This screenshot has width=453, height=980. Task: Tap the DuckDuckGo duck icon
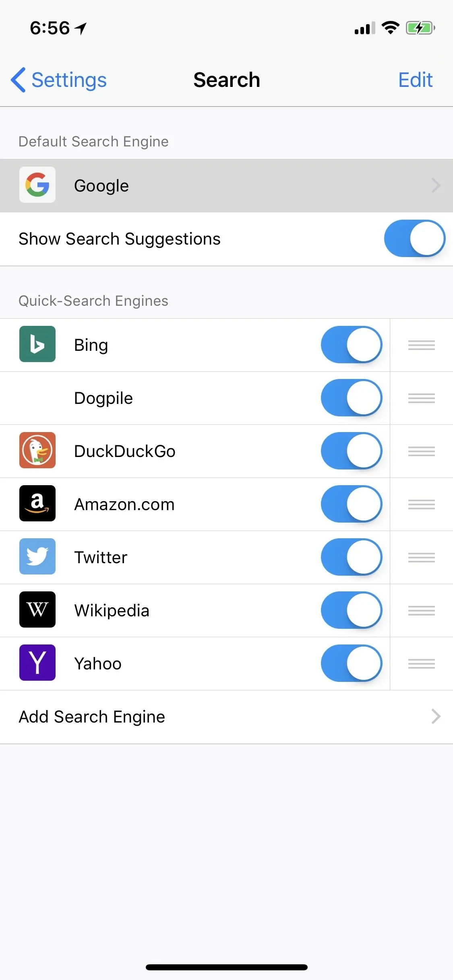[x=37, y=450]
